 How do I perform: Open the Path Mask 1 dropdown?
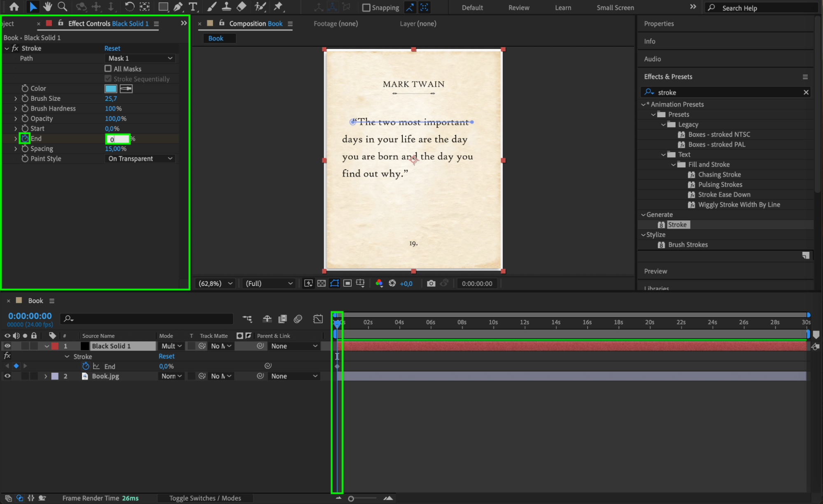[x=140, y=58]
